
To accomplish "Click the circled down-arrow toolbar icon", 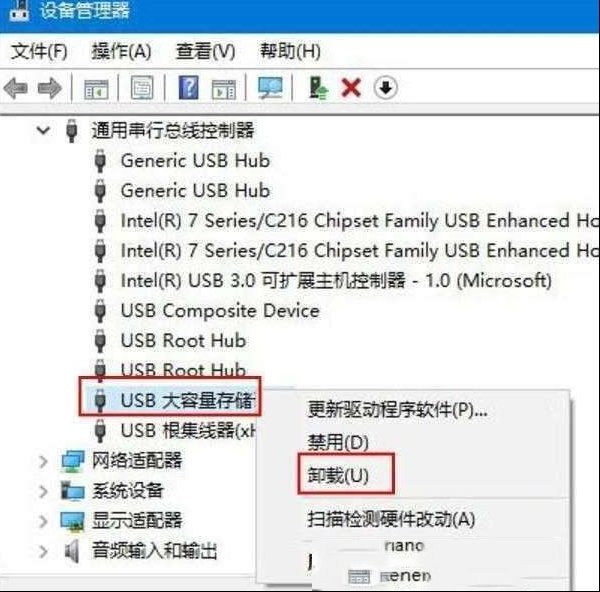I will coord(385,88).
